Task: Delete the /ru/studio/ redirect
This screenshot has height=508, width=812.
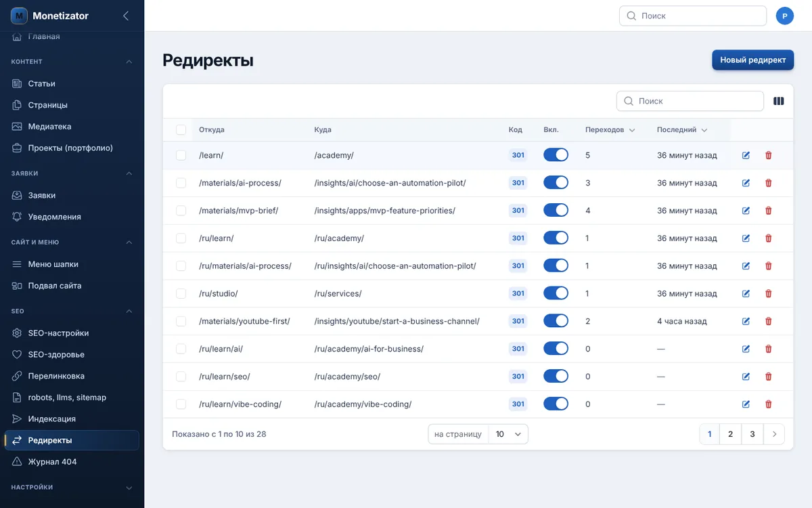Action: (768, 293)
